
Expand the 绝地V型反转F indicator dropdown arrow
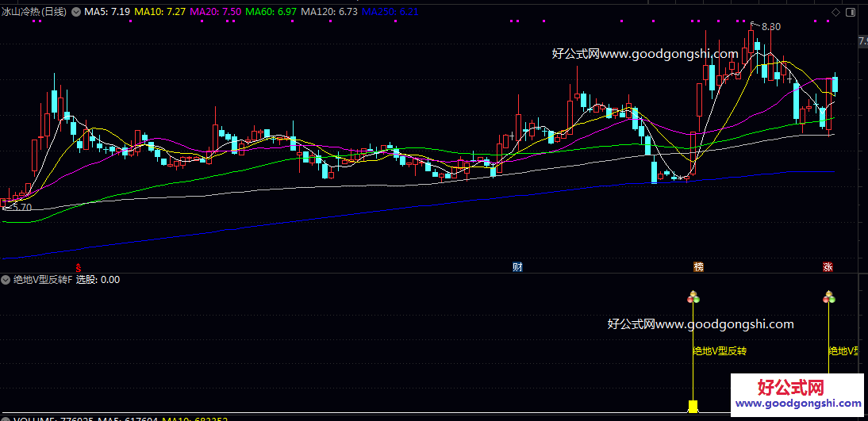pyautogui.click(x=6, y=279)
